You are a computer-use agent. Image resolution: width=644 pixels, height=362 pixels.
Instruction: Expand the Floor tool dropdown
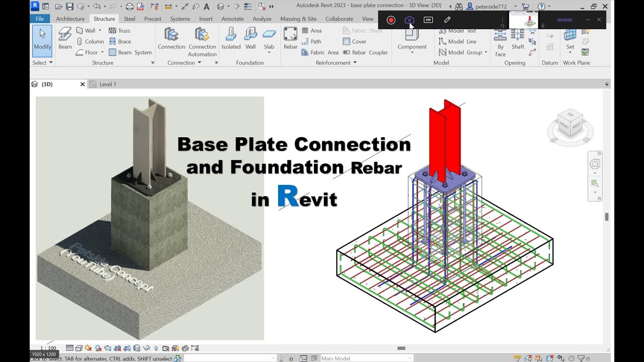click(x=102, y=52)
